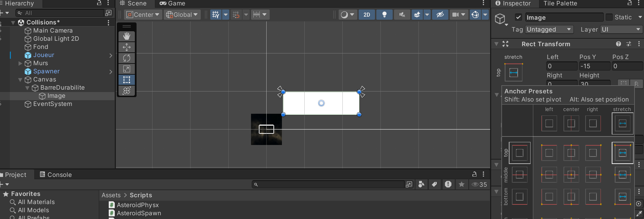Toggle Image object active checkbox

point(518,17)
